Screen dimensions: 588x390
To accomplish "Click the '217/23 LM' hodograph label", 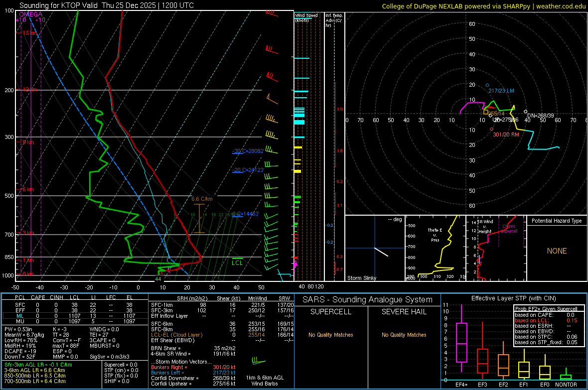I will coord(501,91).
